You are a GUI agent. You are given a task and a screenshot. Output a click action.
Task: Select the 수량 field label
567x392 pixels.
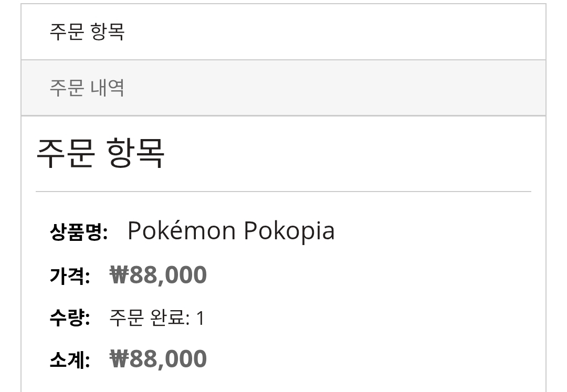click(x=70, y=318)
